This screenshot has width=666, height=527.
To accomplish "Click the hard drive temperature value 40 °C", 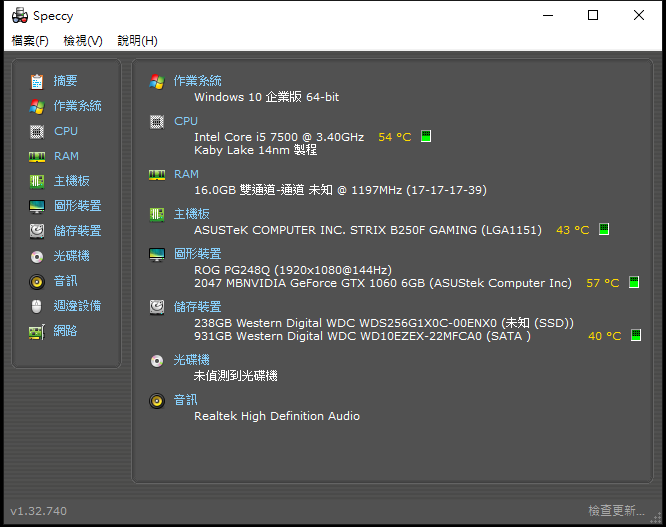I will click(x=604, y=336).
